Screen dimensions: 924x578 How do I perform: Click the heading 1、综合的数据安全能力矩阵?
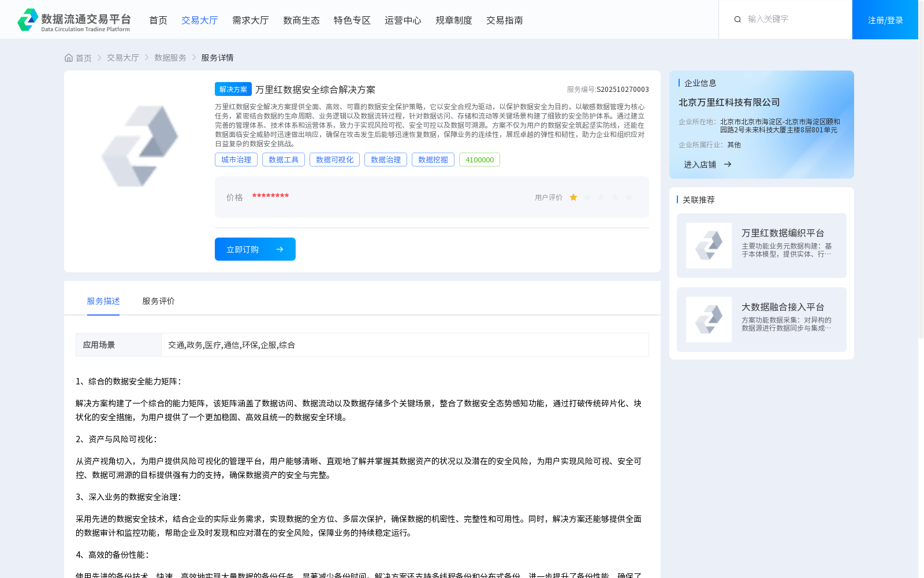click(x=129, y=381)
